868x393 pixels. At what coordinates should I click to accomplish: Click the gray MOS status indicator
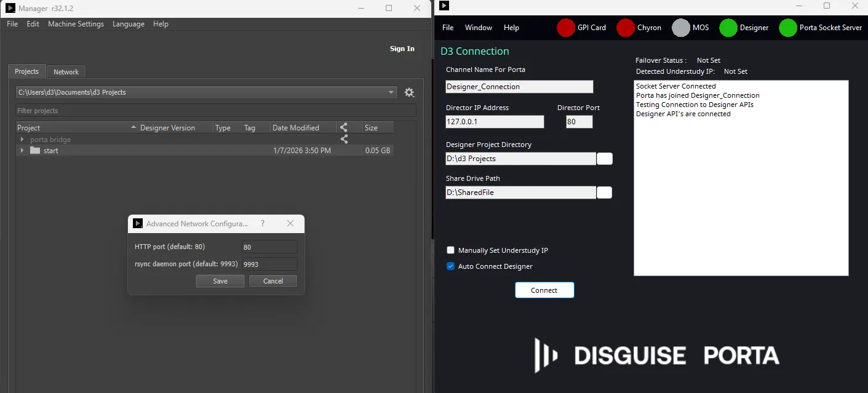tap(681, 28)
